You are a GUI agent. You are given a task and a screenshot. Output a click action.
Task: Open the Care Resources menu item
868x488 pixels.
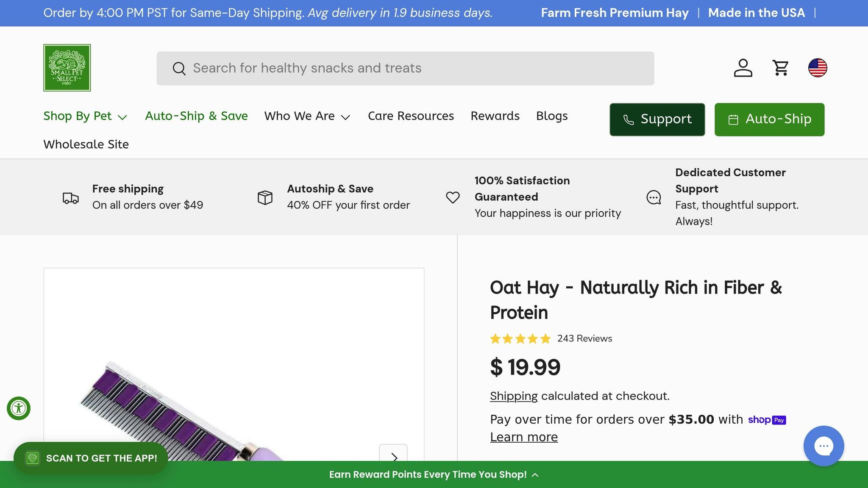coord(411,116)
